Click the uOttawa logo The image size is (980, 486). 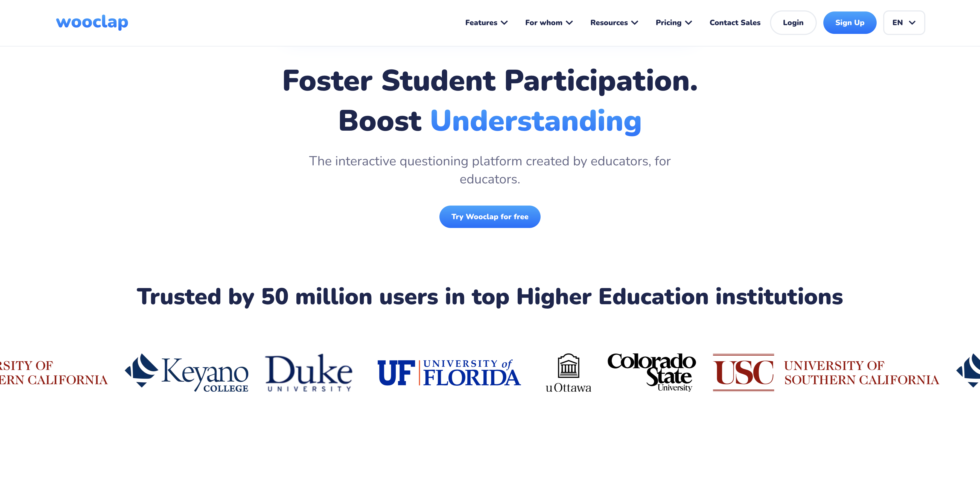(568, 373)
